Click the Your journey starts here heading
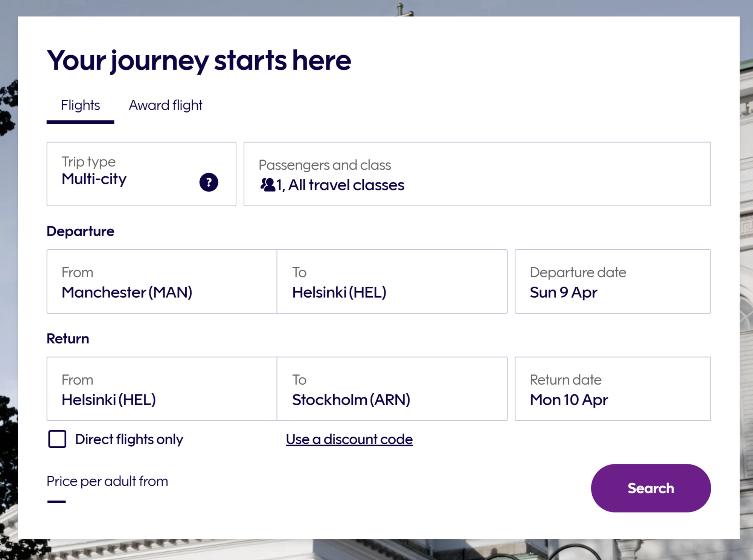The image size is (753, 560). click(199, 60)
